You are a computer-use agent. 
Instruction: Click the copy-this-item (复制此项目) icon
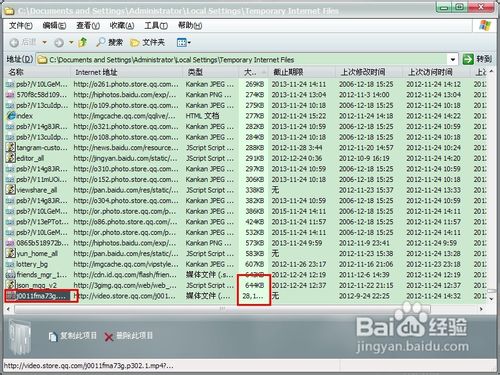[x=53, y=336]
